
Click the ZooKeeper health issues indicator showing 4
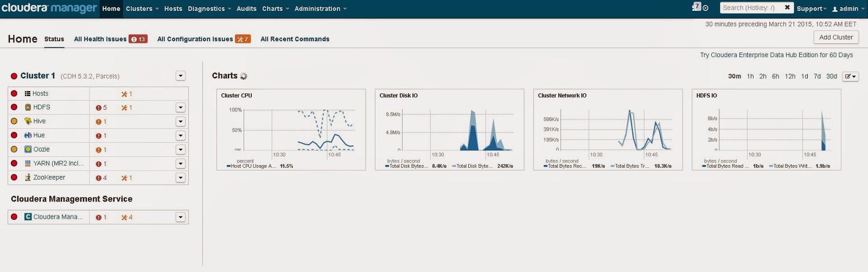pyautogui.click(x=101, y=178)
